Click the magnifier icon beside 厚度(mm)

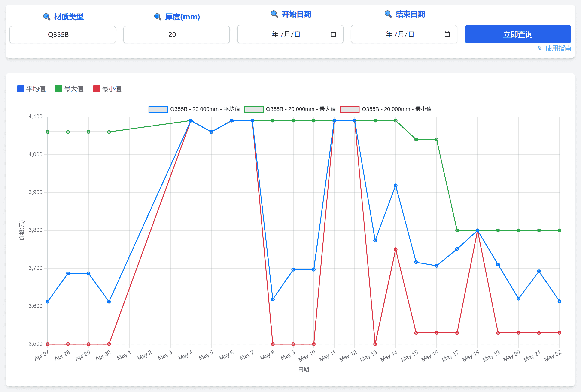158,17
